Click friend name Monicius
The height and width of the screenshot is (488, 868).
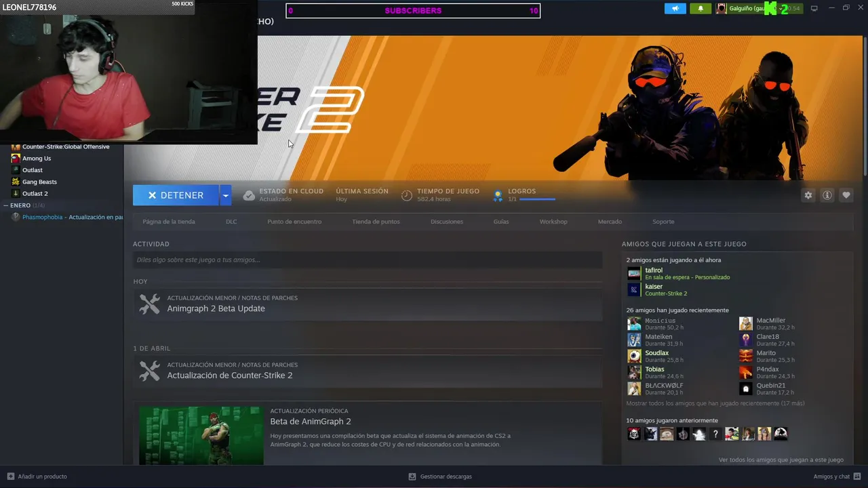[x=660, y=321]
